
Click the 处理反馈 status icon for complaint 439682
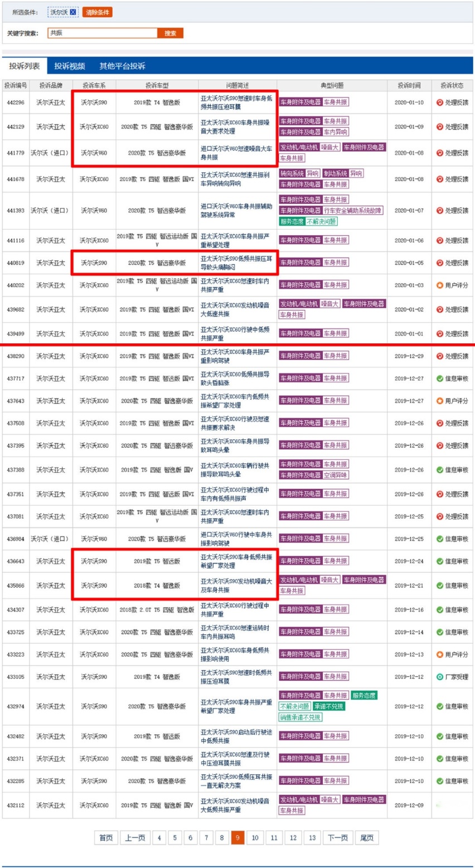(439, 309)
